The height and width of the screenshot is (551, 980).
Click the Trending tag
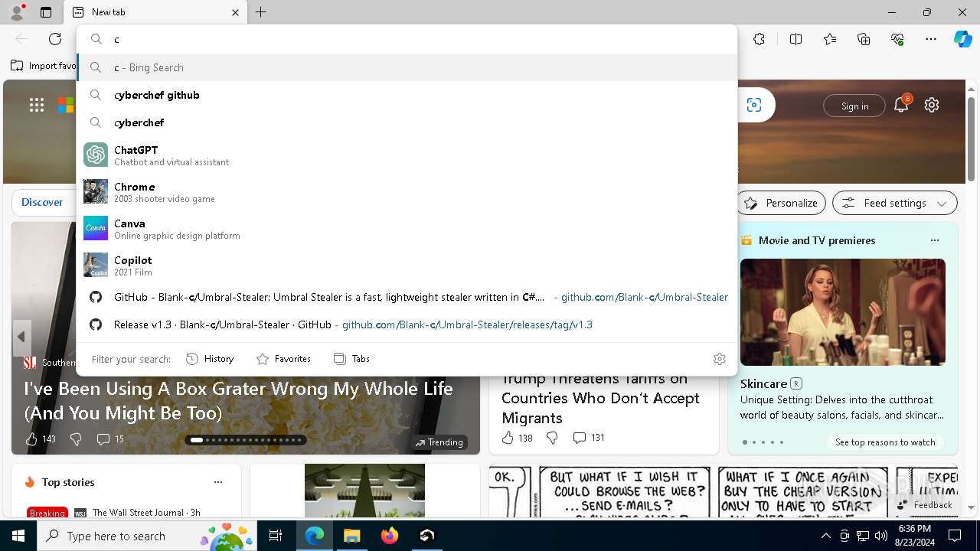pos(439,442)
